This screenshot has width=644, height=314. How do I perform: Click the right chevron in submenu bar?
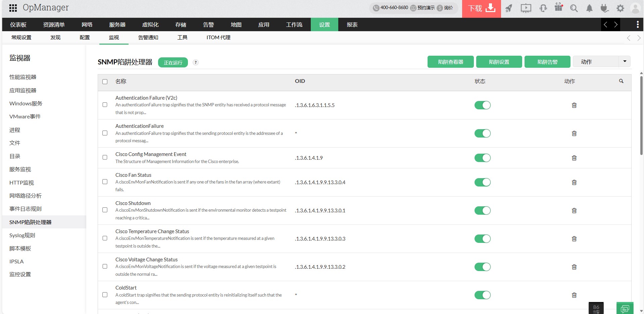639,38
